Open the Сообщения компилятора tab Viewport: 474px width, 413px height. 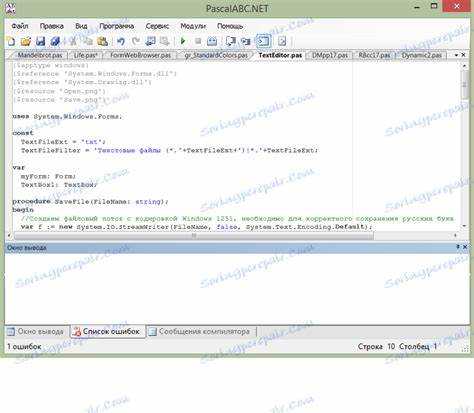[x=200, y=332]
